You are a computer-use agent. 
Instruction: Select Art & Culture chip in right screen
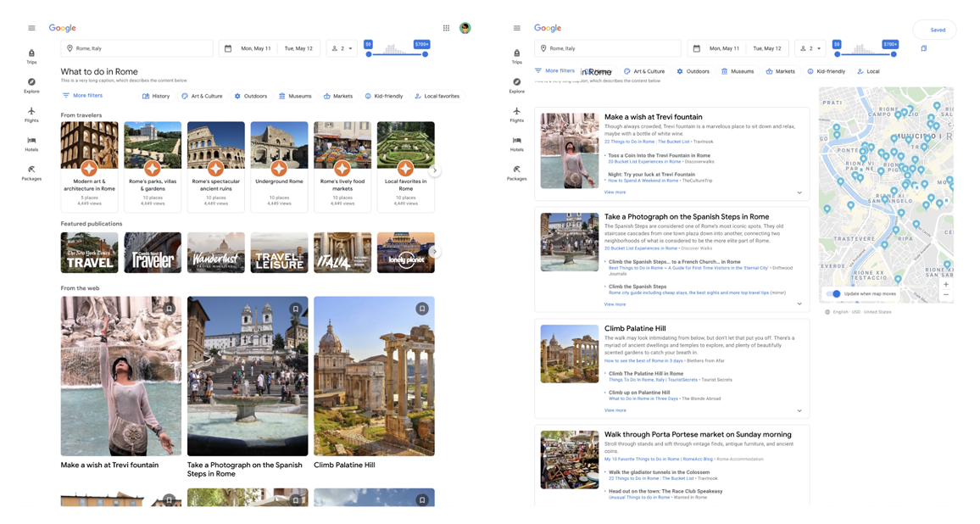click(644, 71)
